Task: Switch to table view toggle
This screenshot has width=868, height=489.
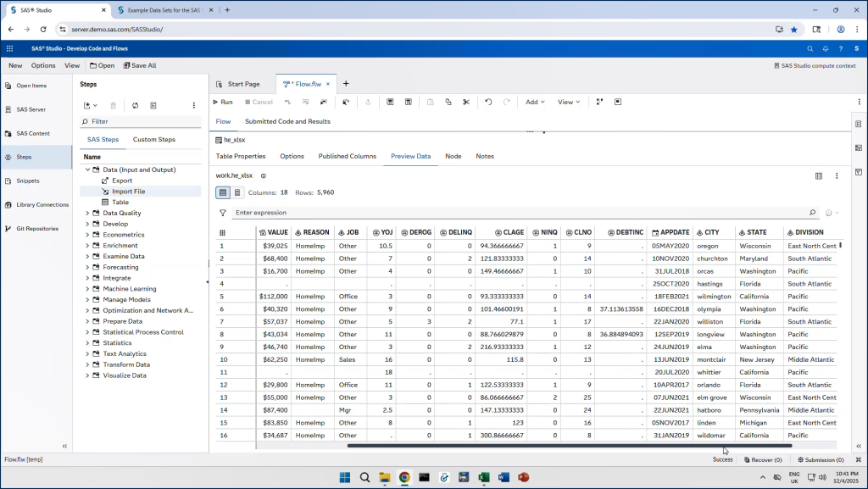Action: click(x=223, y=192)
